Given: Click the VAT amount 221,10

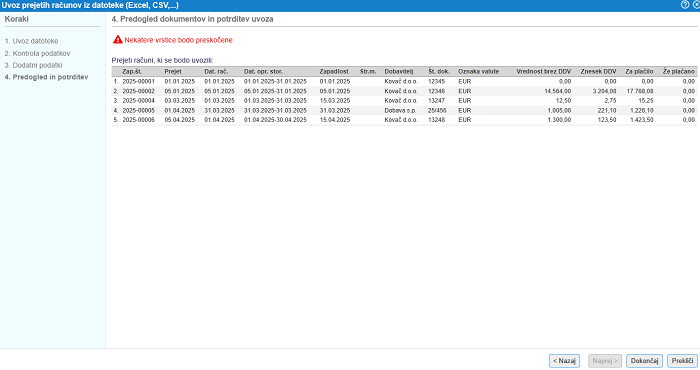Looking at the screenshot, I should (x=607, y=110).
